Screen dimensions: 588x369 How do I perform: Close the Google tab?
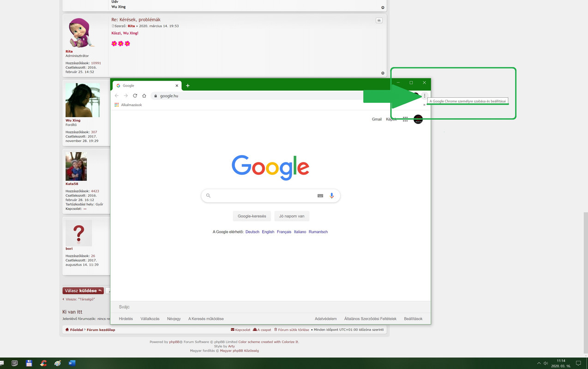[177, 85]
